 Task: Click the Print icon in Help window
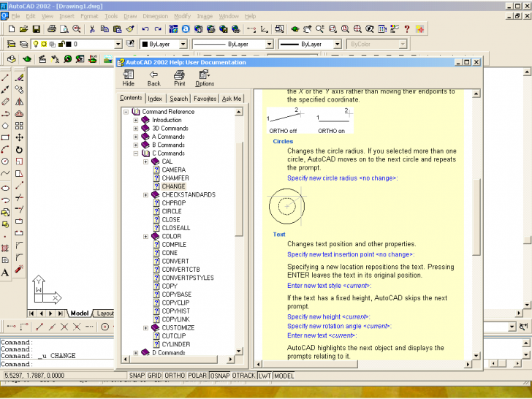point(180,78)
